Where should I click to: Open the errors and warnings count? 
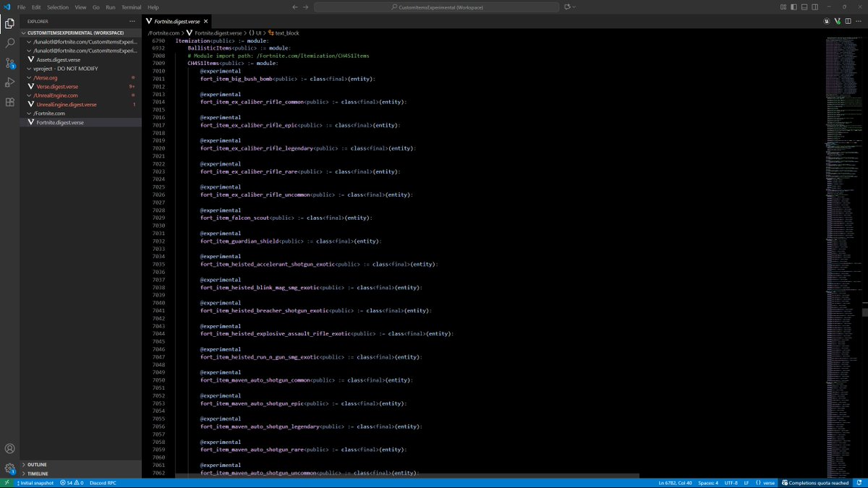72,482
